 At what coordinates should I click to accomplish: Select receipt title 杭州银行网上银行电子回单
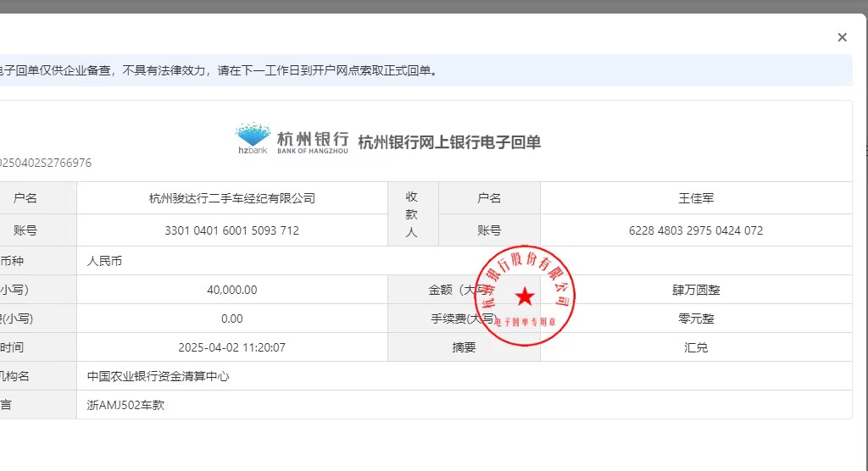coord(449,142)
